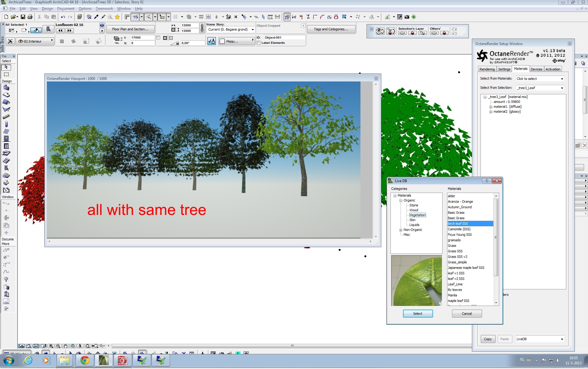Image resolution: width=588 pixels, height=369 pixels.
Task: Click Japanese maple leaf SSS material
Action: point(466,268)
